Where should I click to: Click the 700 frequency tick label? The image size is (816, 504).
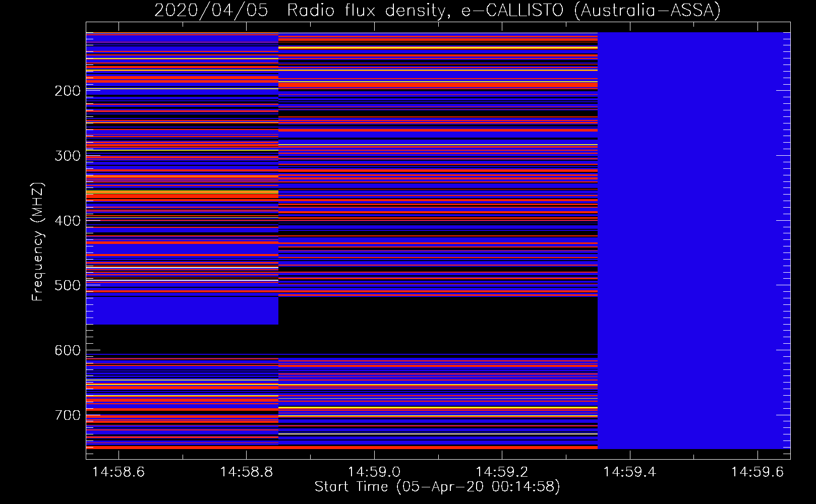tap(68, 415)
